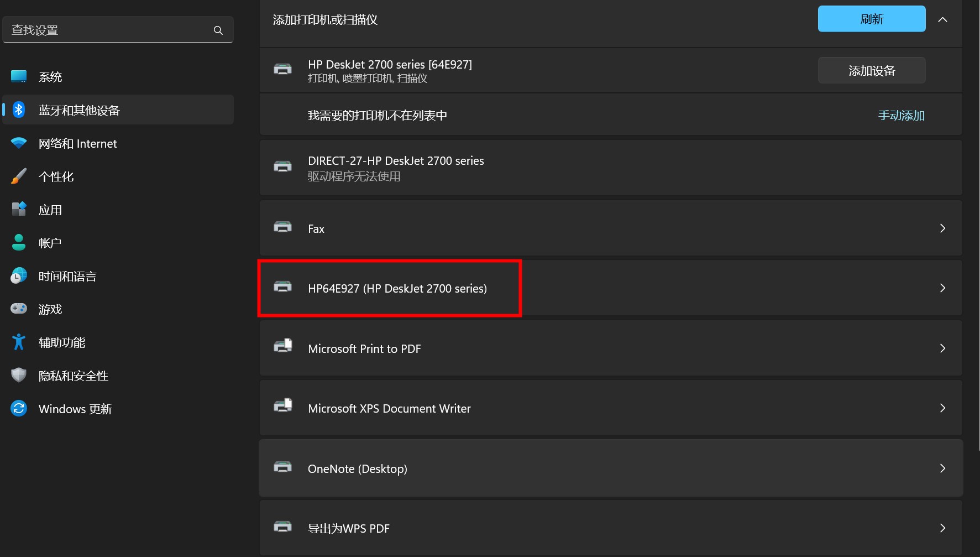The width and height of the screenshot is (980, 557).
Task: Open 系统 settings category
Action: coord(118,76)
